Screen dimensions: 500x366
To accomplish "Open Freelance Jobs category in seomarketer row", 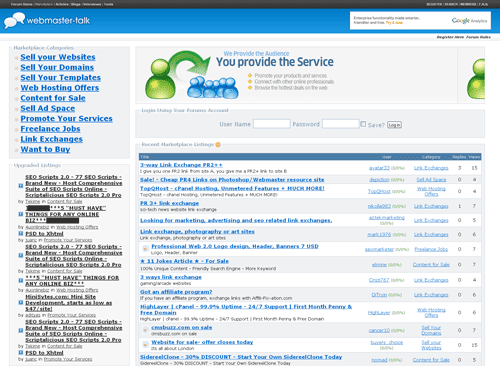I will coord(431,249).
